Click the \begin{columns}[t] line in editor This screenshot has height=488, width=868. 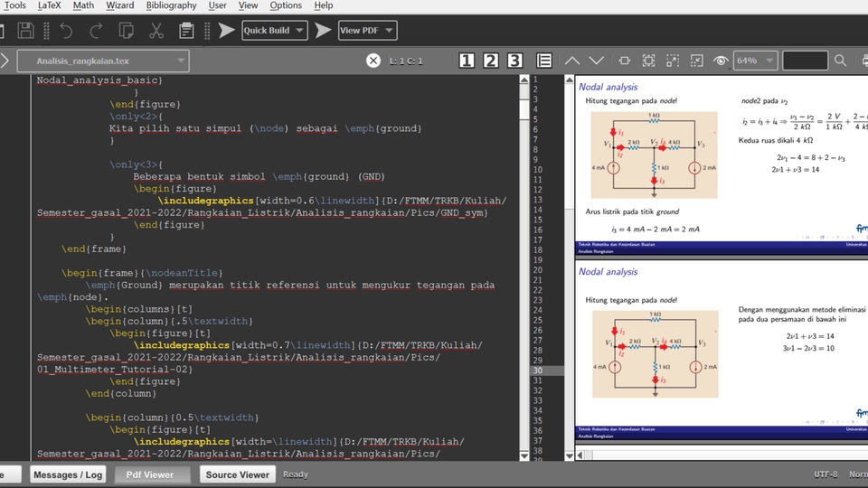click(139, 309)
